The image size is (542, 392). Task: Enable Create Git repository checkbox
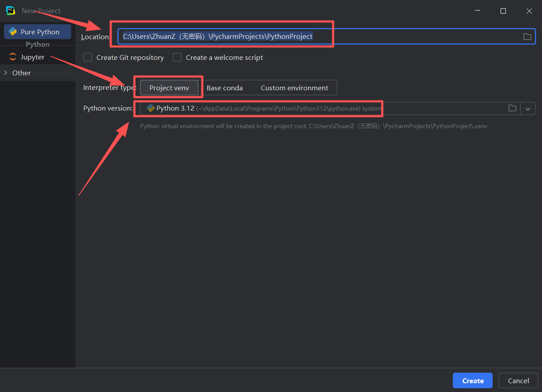point(88,57)
